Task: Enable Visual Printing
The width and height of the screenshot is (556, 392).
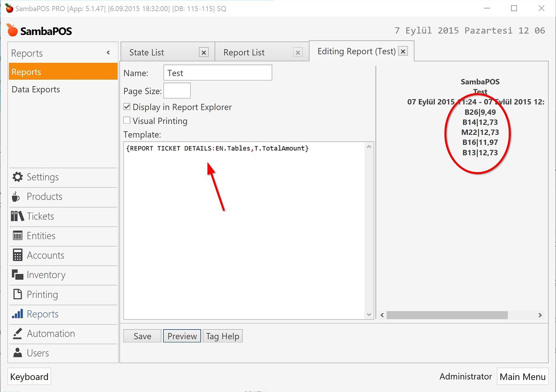Action: coord(127,120)
